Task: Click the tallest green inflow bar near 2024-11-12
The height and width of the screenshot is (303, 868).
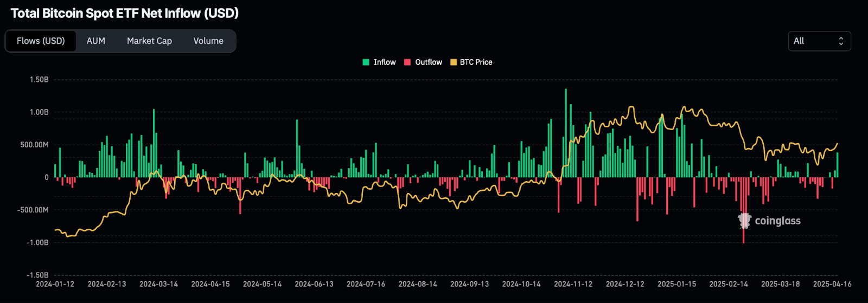Action: point(566,133)
